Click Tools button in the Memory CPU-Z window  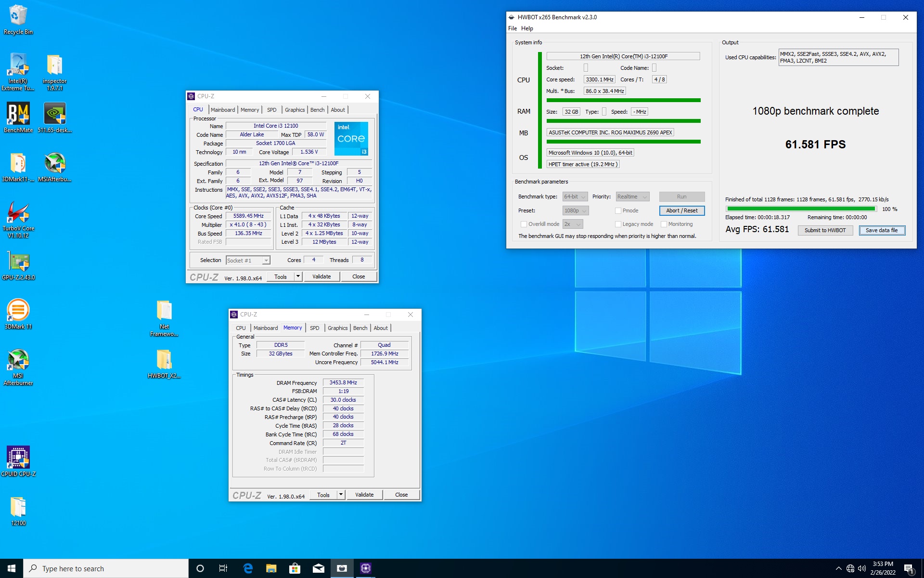point(323,495)
